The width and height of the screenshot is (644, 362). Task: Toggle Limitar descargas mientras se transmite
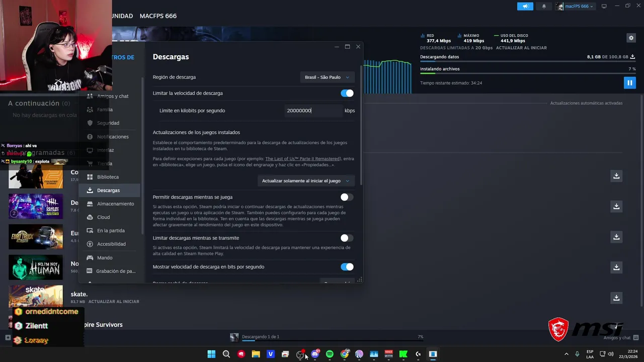coord(347,238)
